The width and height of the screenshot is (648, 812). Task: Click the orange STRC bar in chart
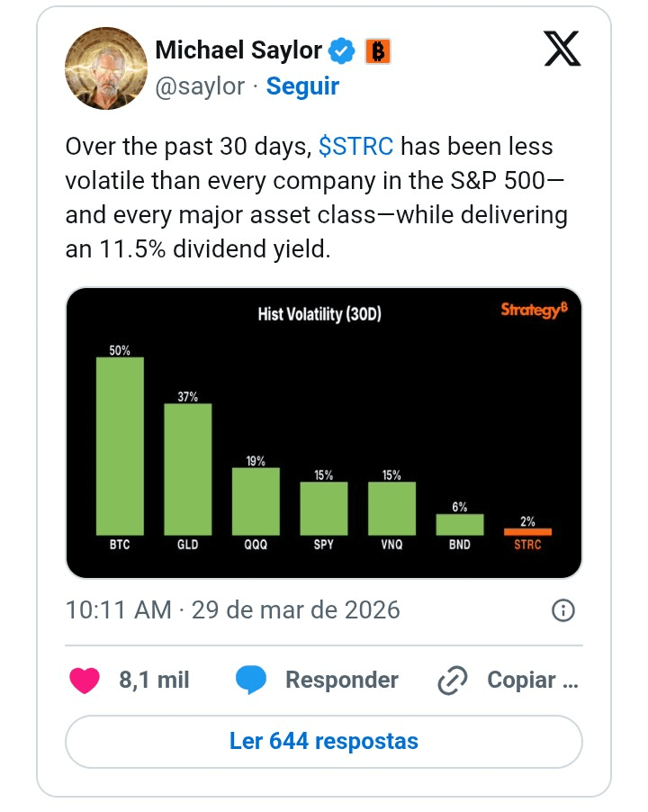(x=527, y=532)
